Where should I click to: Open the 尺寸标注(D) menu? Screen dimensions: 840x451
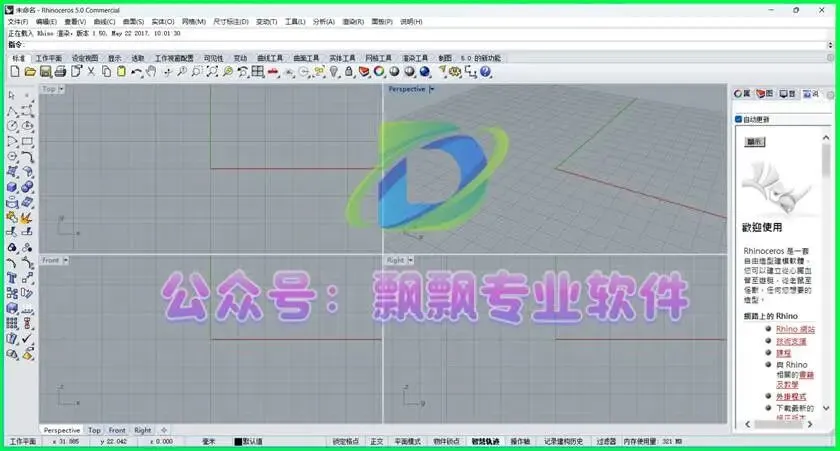(x=231, y=21)
